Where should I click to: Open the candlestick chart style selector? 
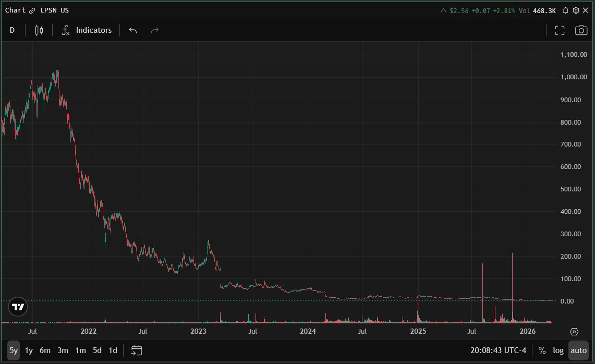[39, 30]
